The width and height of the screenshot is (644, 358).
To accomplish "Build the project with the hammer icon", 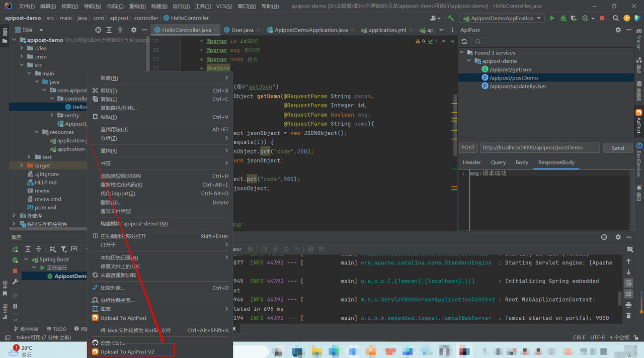I will (451, 18).
